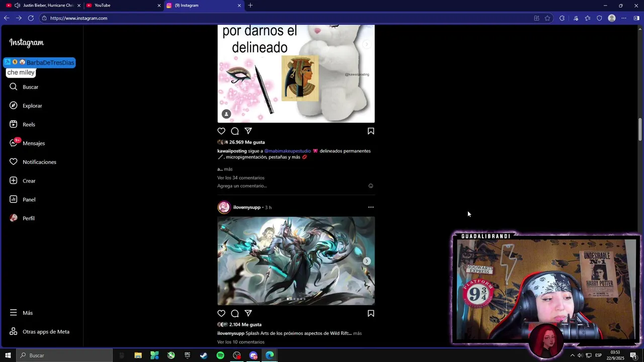Click the page vertical scrollbar thumb
The height and width of the screenshot is (362, 644).
tap(640, 130)
